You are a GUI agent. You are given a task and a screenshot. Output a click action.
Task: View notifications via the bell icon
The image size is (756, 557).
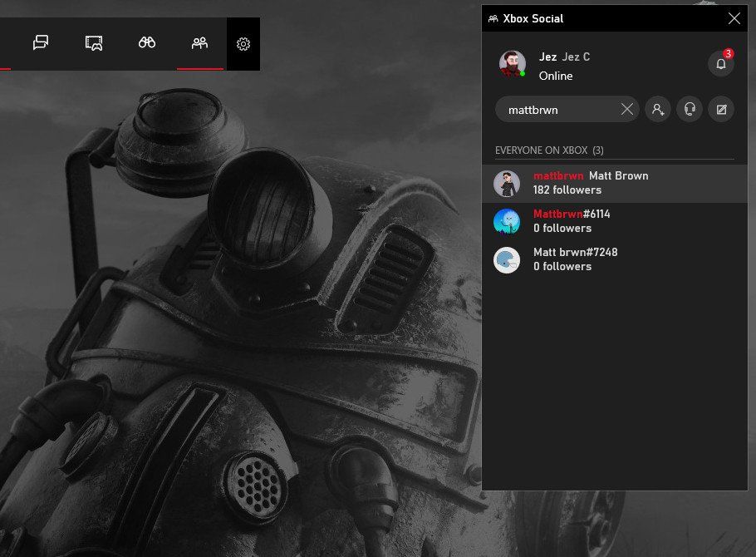coord(719,63)
